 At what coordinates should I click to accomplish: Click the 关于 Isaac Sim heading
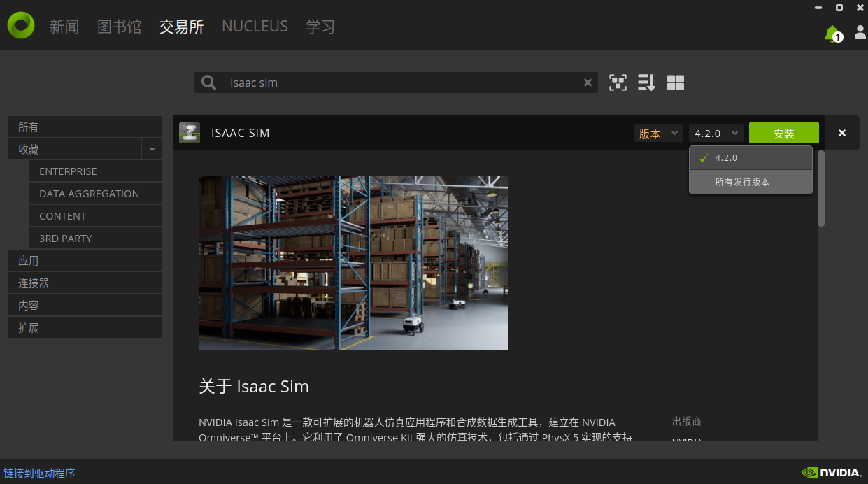[x=254, y=387]
